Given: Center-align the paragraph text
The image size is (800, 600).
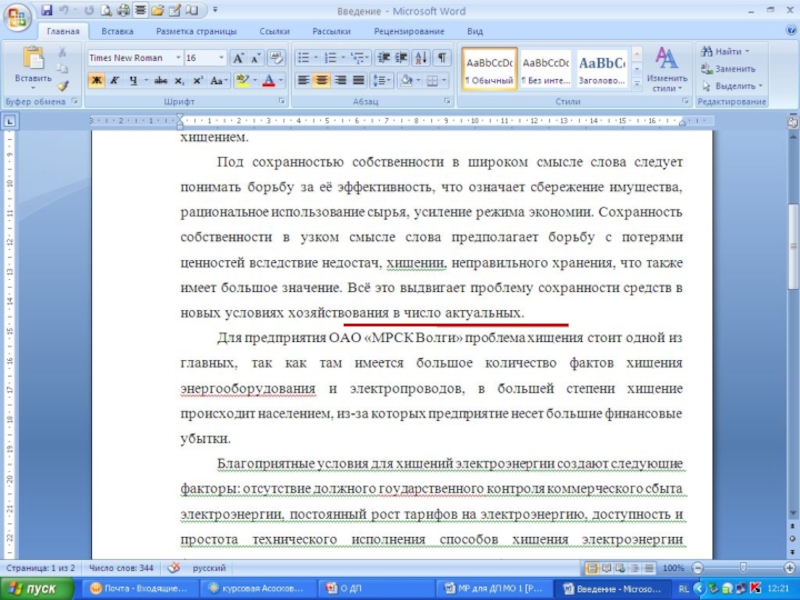Looking at the screenshot, I should (322, 80).
